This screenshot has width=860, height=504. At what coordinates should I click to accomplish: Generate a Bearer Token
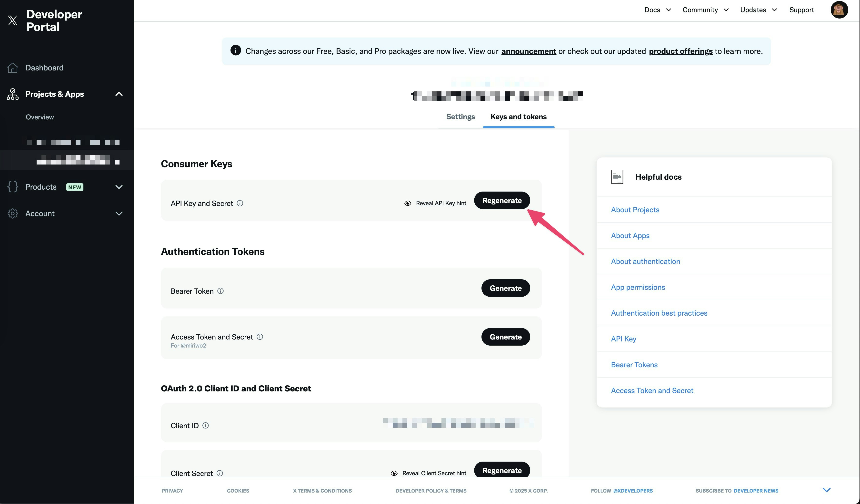pyautogui.click(x=505, y=288)
